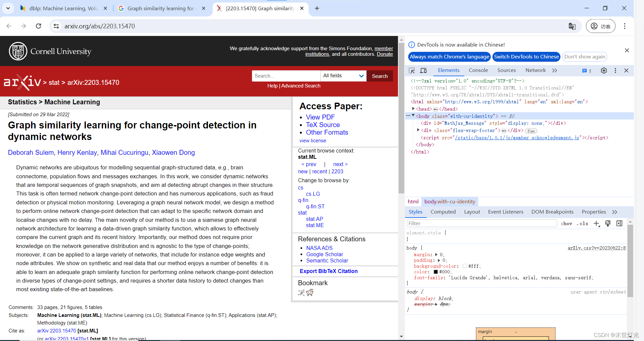The height and width of the screenshot is (341, 644).
Task: Click the styles Filter field
Action: click(482, 223)
